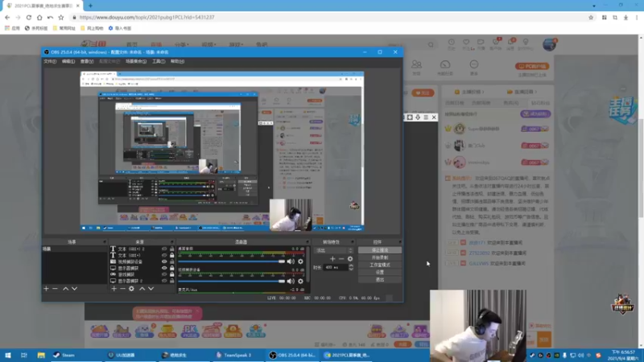
Task: Toggle lock on first text source
Action: (172, 249)
